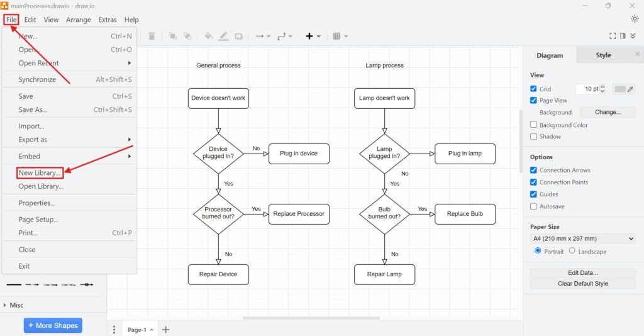Uncheck the Grid checkbox
The image size is (644, 336).
tap(534, 89)
